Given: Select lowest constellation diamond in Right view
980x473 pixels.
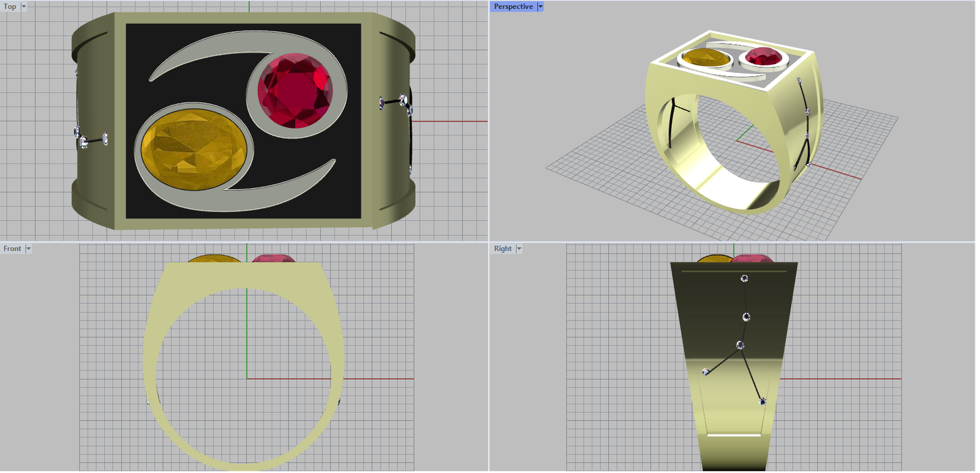Looking at the screenshot, I should pyautogui.click(x=763, y=402).
